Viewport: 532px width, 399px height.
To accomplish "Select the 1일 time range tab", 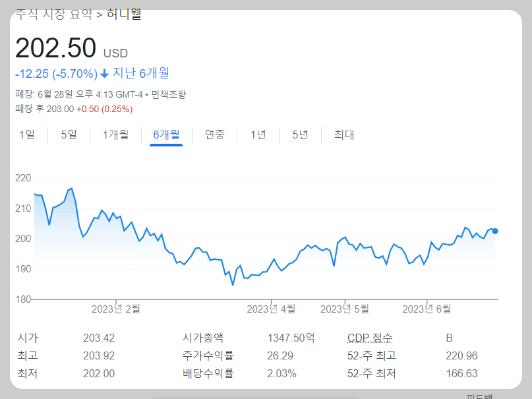I will pyautogui.click(x=27, y=135).
